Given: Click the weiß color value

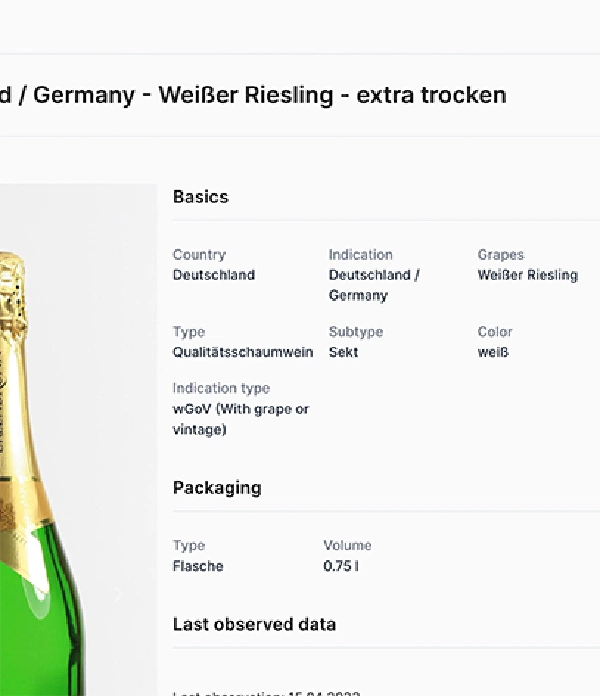Looking at the screenshot, I should [x=493, y=352].
